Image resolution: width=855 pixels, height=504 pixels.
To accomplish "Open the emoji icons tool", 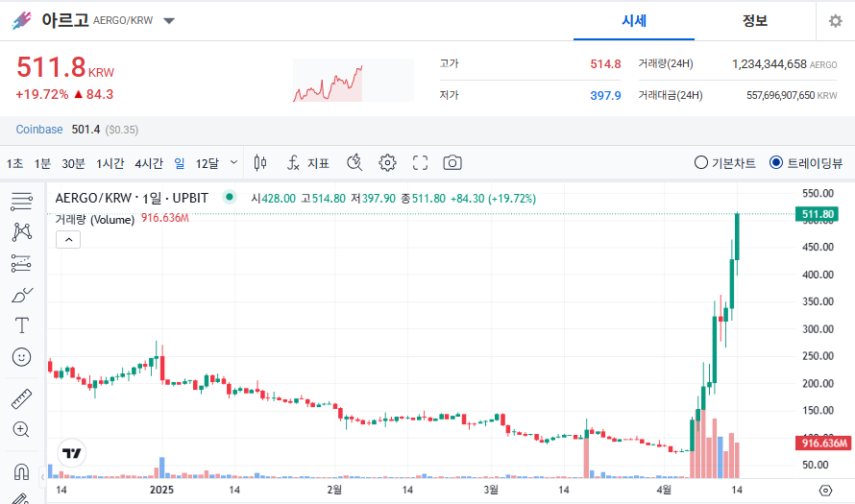I will [x=21, y=357].
